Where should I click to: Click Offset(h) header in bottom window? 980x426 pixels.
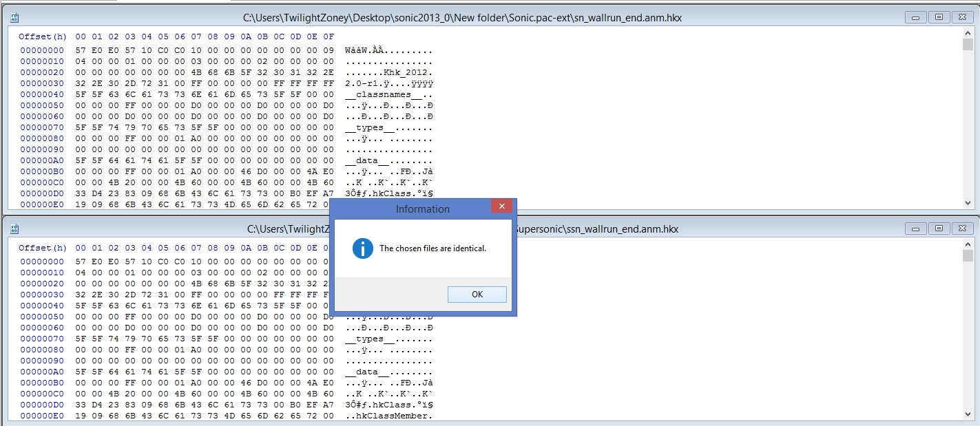[x=43, y=248]
